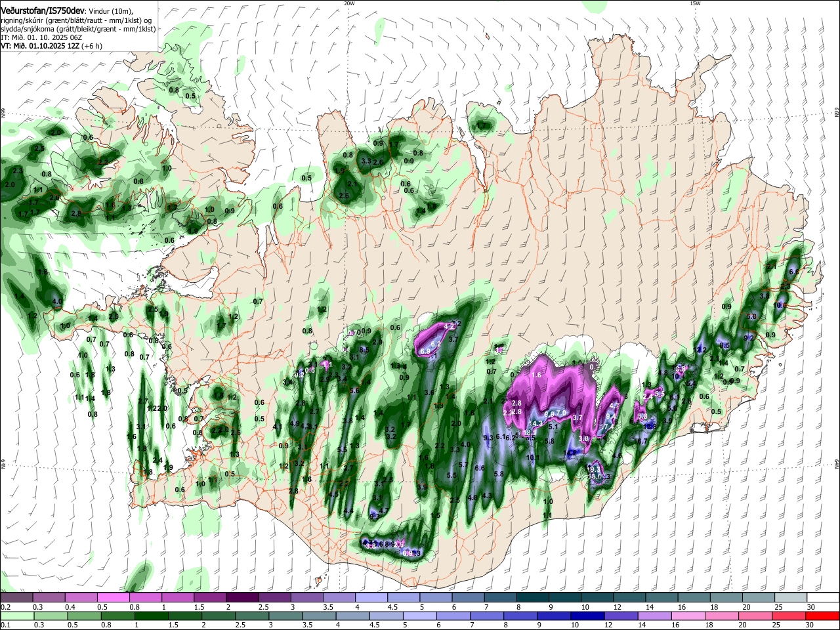Click the '0.2' label in the snow scale

click(x=5, y=607)
